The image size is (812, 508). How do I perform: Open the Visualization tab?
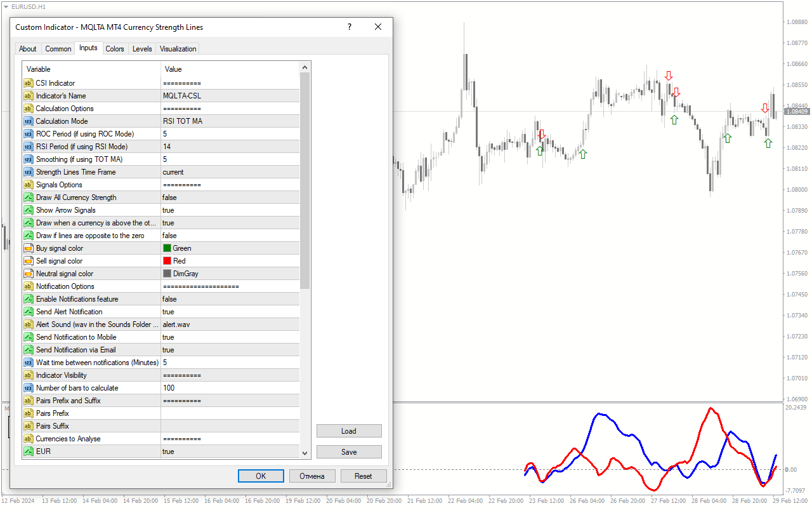click(178, 49)
